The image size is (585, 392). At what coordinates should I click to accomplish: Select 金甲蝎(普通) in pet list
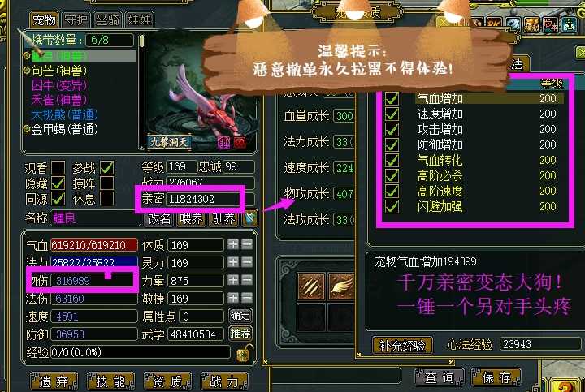click(64, 129)
